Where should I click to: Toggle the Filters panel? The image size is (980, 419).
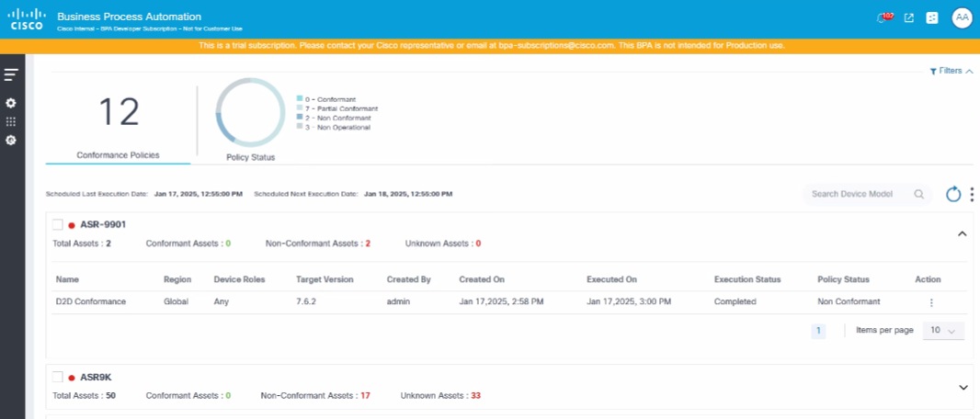coord(952,71)
